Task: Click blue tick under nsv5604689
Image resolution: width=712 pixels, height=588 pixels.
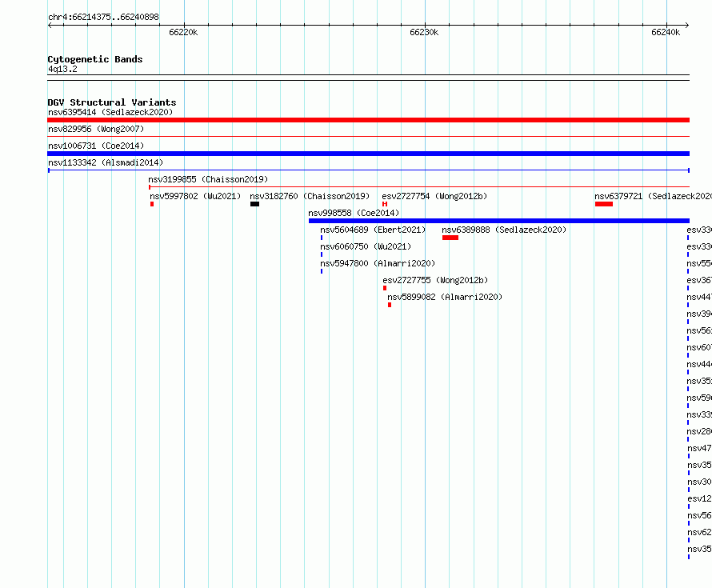Action: 322,238
